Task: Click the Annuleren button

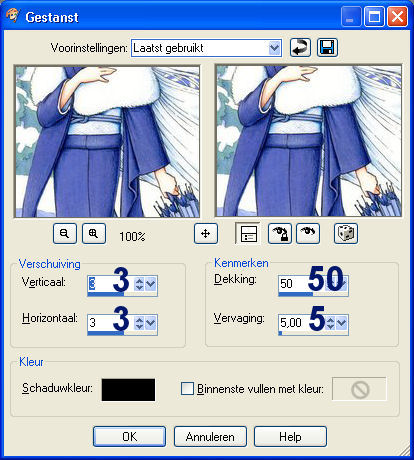Action: pyautogui.click(x=210, y=436)
